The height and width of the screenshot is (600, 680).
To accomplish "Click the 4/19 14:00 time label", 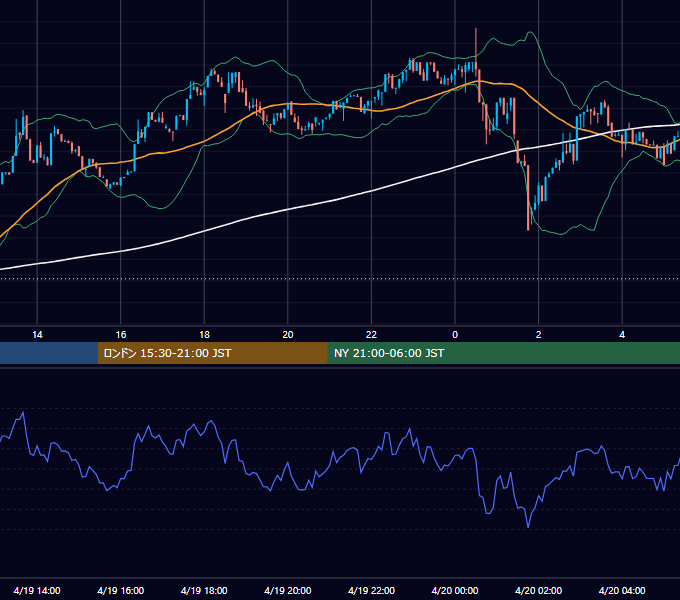I will (37, 590).
